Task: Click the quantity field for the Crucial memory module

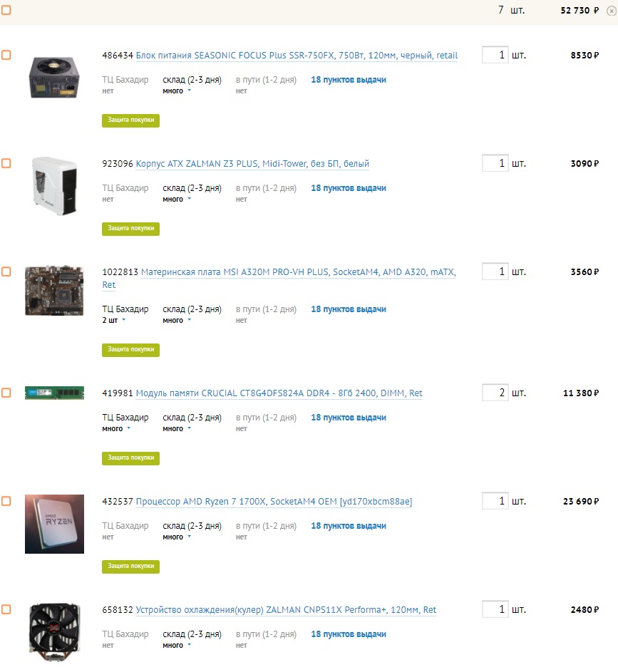Action: (x=495, y=393)
